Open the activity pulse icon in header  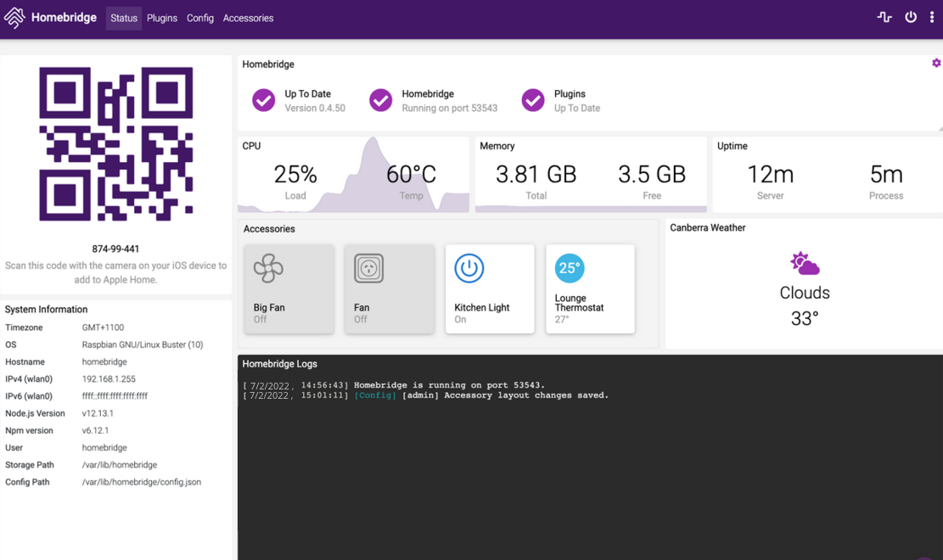click(884, 17)
